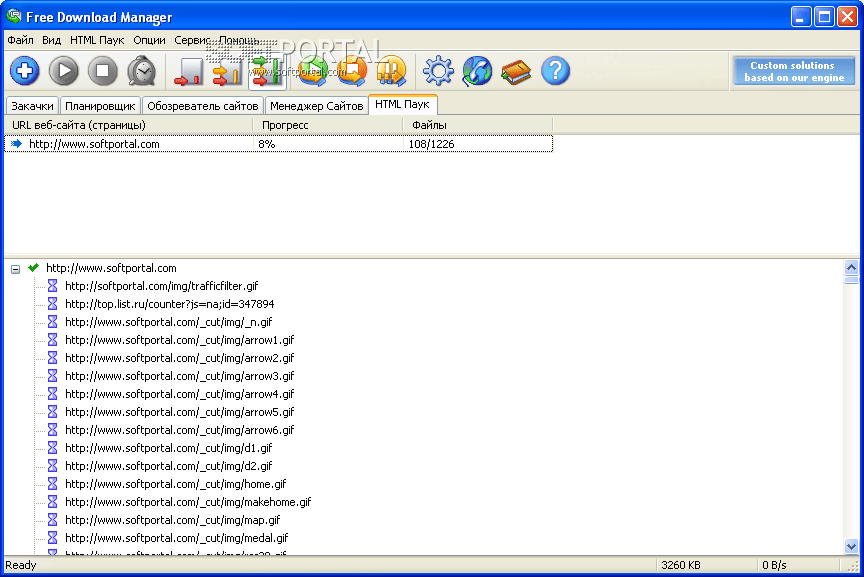Viewport: 864px width, 577px height.
Task: Click the gray Stop download square icon
Action: pyautogui.click(x=102, y=71)
